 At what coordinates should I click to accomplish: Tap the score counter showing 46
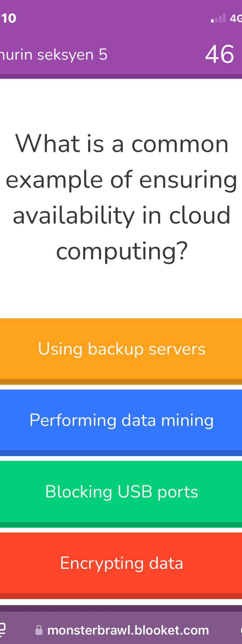point(219,54)
